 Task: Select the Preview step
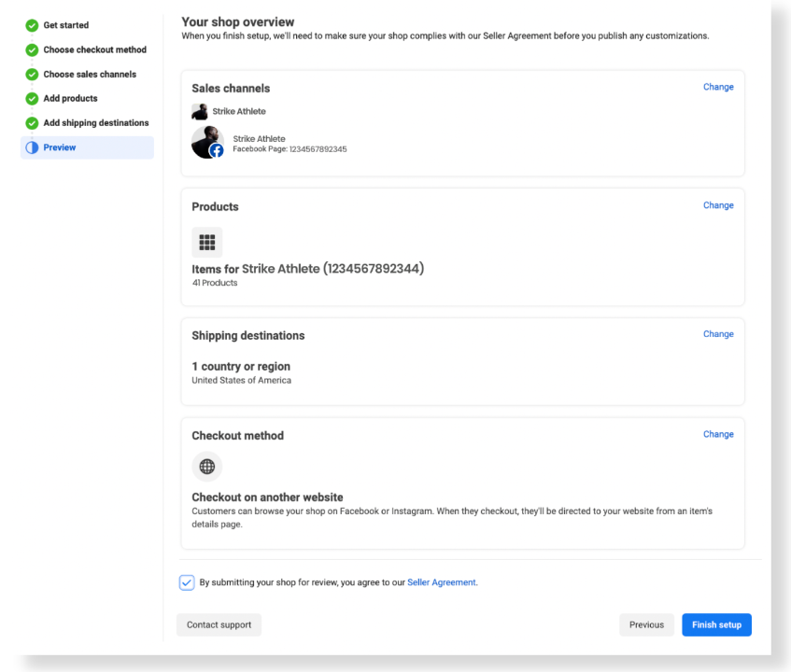pyautogui.click(x=87, y=147)
